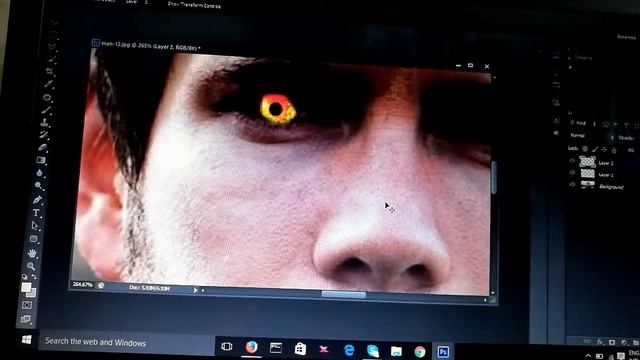Select the Dodge tool
Image resolution: width=640 pixels, height=360 pixels.
[x=38, y=186]
